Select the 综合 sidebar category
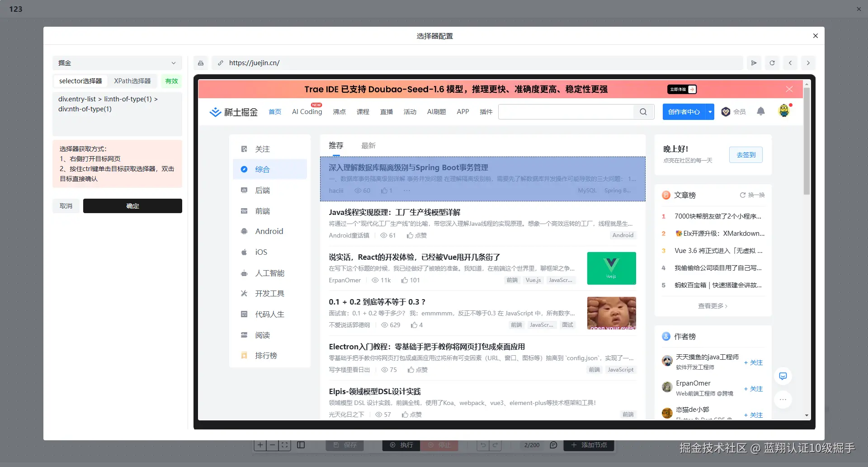The width and height of the screenshot is (868, 467). coord(270,169)
